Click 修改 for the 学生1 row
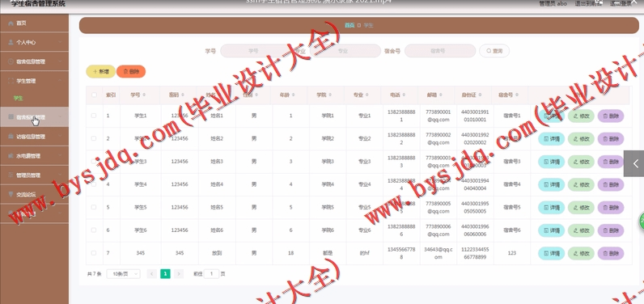This screenshot has width=644, height=304. tap(581, 116)
